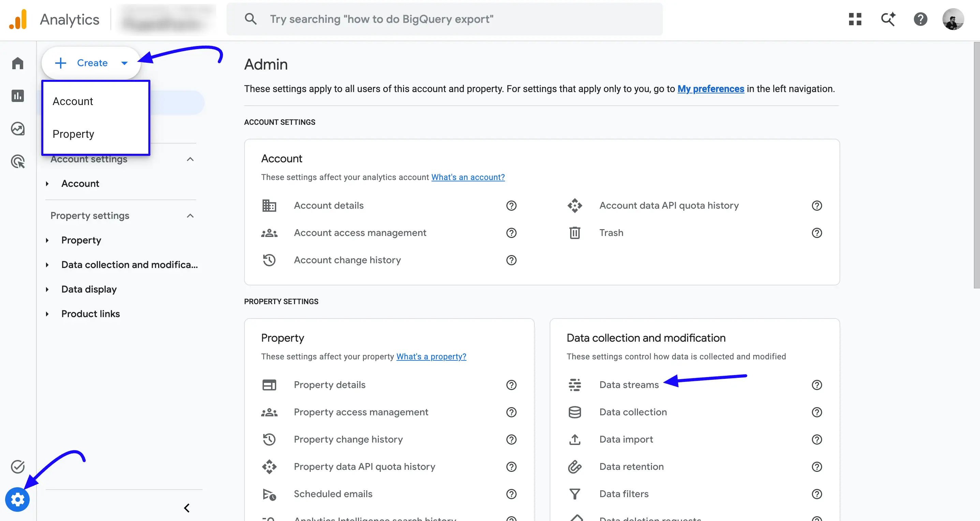Viewport: 980px width, 521px height.
Task: Focus the Analytics search field
Action: point(444,19)
